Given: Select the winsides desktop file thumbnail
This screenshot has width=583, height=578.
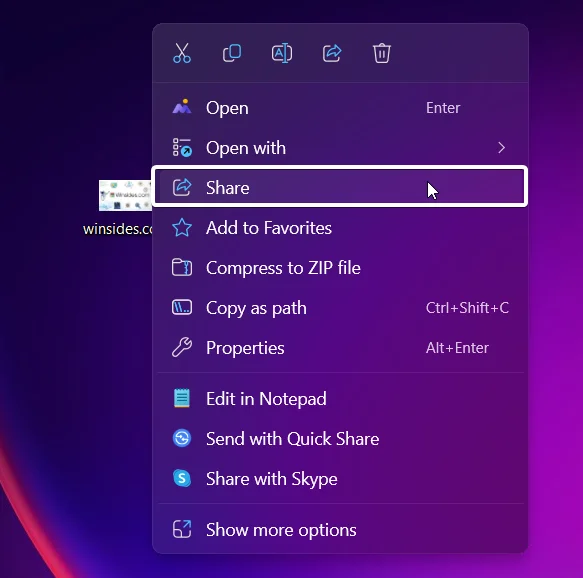Looking at the screenshot, I should (x=125, y=195).
